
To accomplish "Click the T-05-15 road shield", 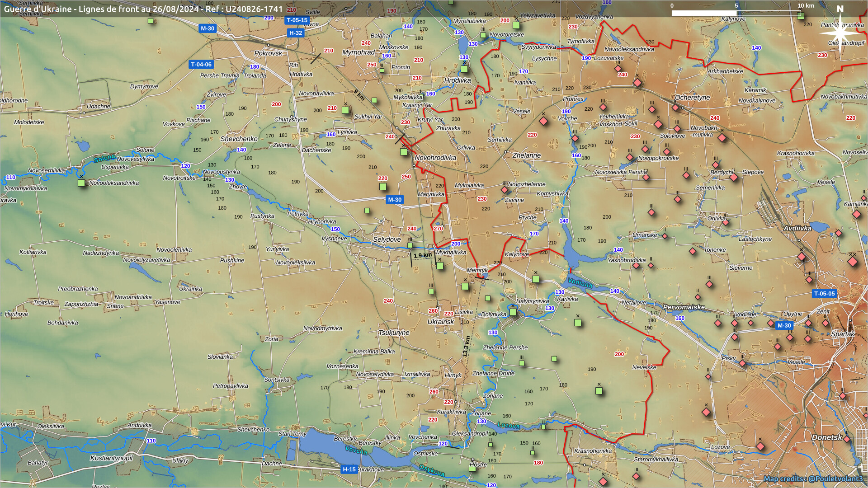I will point(297,20).
